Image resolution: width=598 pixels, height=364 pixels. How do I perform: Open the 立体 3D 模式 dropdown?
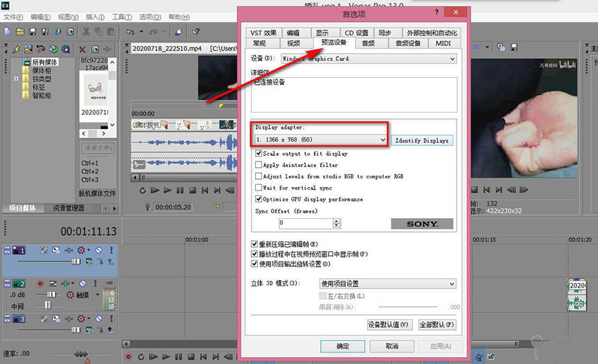(x=388, y=283)
